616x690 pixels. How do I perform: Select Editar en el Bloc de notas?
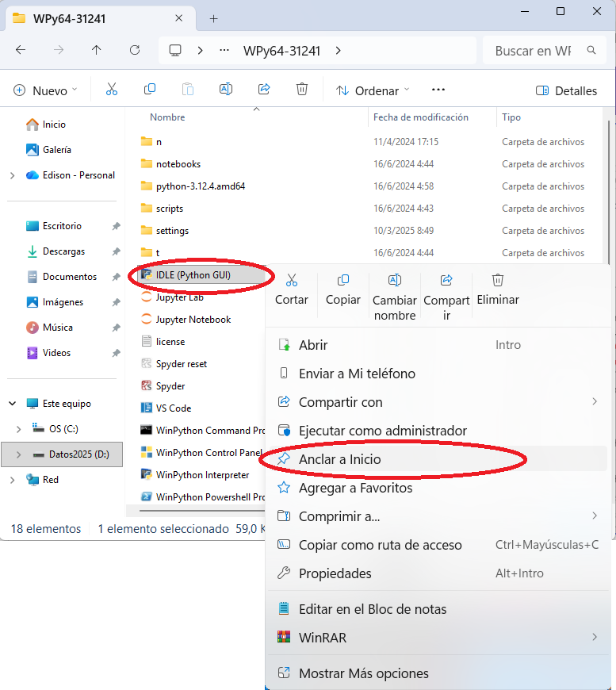point(438,609)
